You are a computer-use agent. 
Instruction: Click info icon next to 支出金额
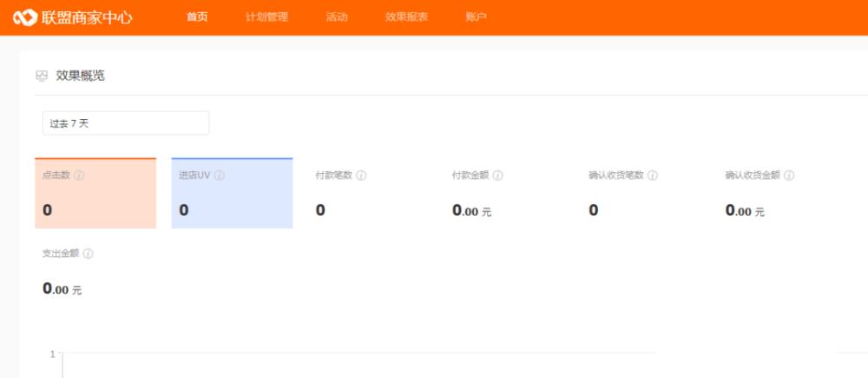coord(88,254)
